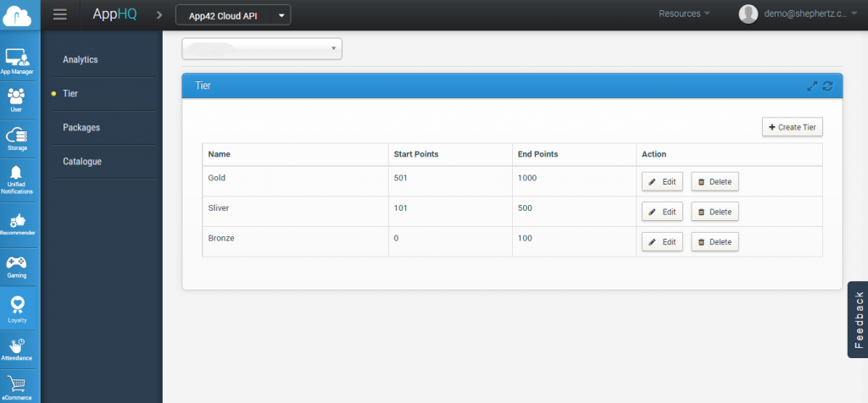Open the eCommerce cart icon

tap(17, 385)
